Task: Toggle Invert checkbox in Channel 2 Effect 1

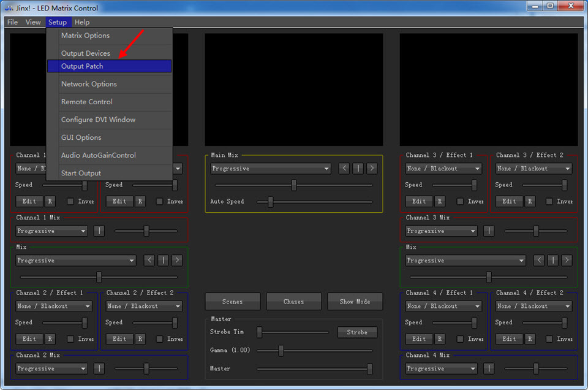Action: click(x=70, y=339)
